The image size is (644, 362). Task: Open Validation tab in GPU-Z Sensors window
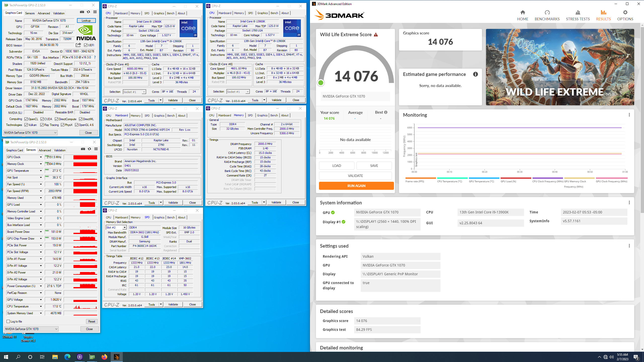pos(60,150)
